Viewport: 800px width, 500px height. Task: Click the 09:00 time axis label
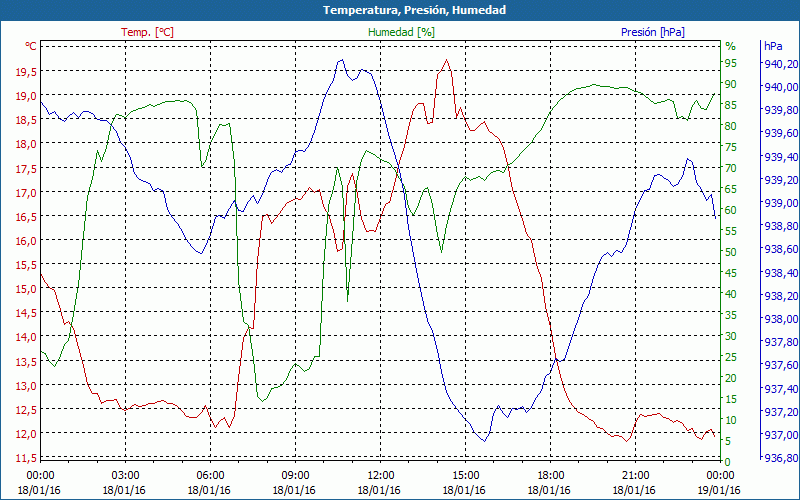(x=295, y=476)
